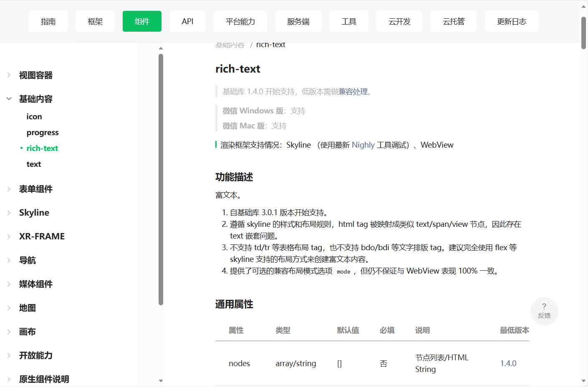Viewport: 588px width, 387px height.
Task: Open the 基础内容 sidebar category
Action: click(x=36, y=99)
